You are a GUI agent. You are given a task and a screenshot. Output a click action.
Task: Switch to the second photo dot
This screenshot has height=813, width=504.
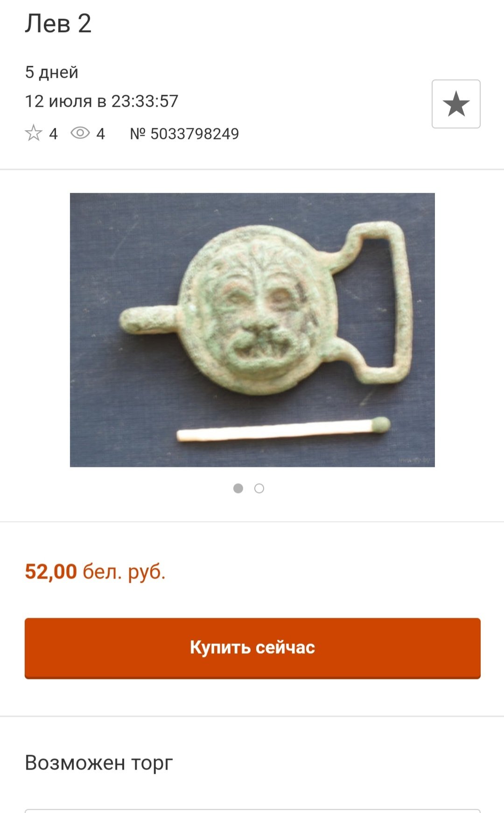259,488
